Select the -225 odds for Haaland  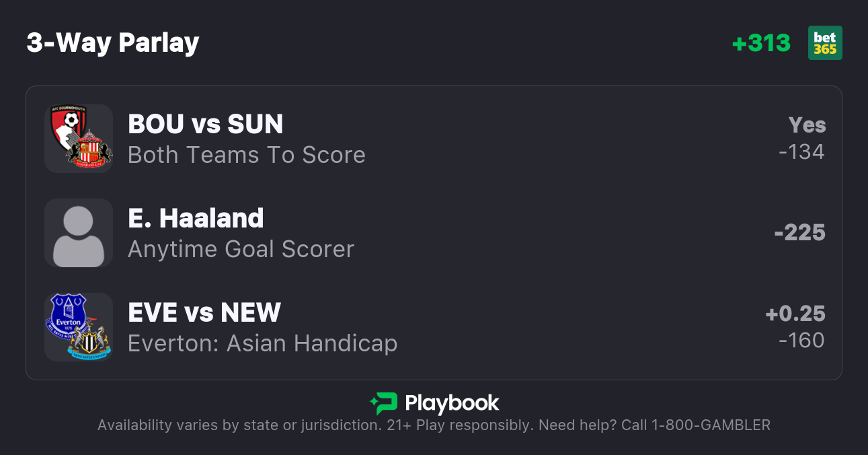click(x=799, y=233)
